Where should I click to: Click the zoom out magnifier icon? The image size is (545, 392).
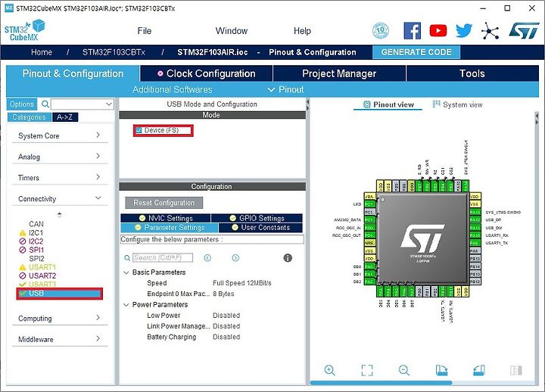pyautogui.click(x=404, y=370)
